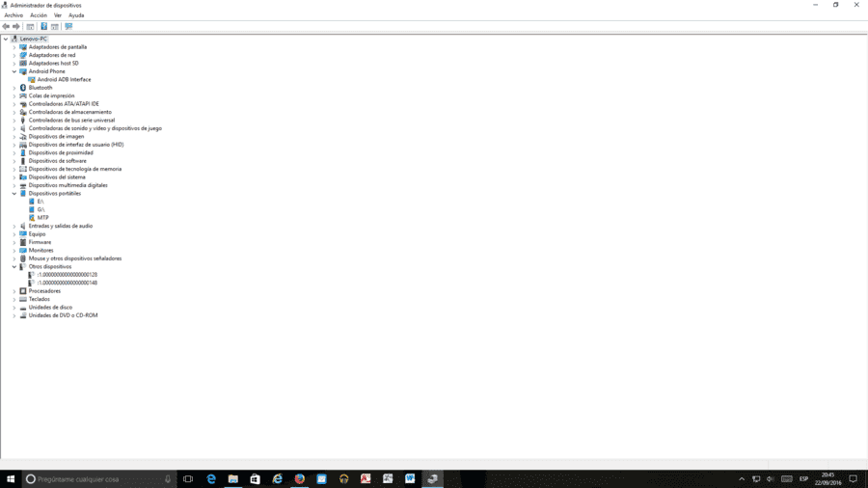The image size is (868, 488).
Task: Select unknown device ending in 128
Action: point(67,275)
